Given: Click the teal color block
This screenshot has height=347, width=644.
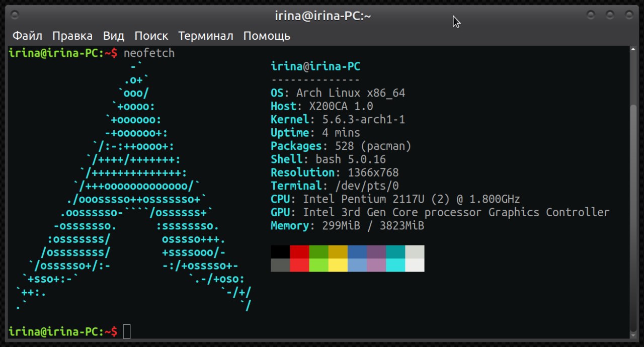Looking at the screenshot, I should coord(395,252).
